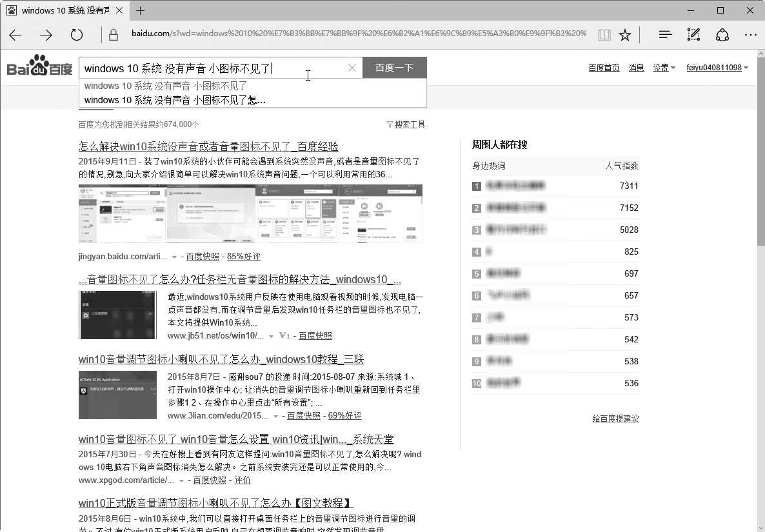Open the More actions ellipsis menu
Screen dimensions: 765x532
point(750,35)
